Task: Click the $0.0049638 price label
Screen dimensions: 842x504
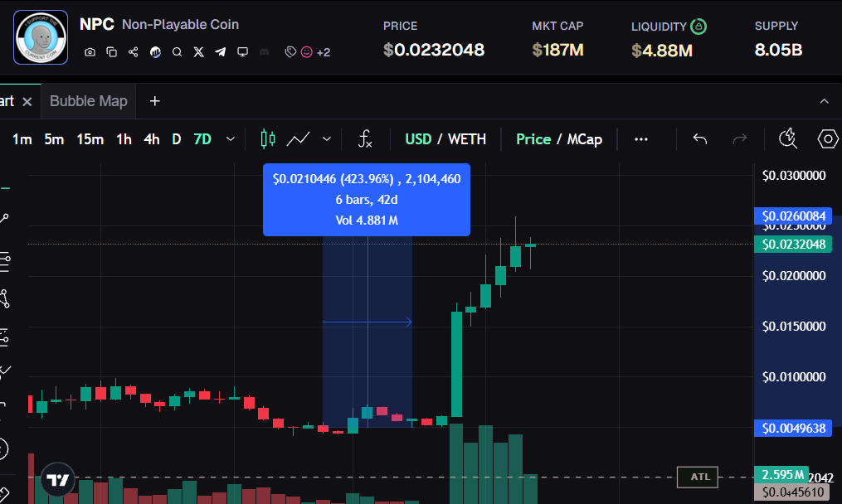Action: pos(793,429)
